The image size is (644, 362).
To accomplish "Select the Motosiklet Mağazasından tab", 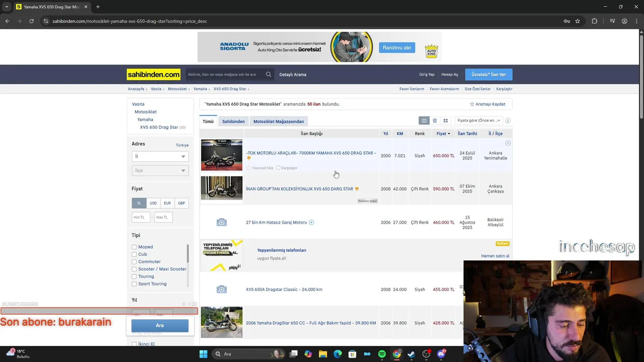I will click(279, 121).
